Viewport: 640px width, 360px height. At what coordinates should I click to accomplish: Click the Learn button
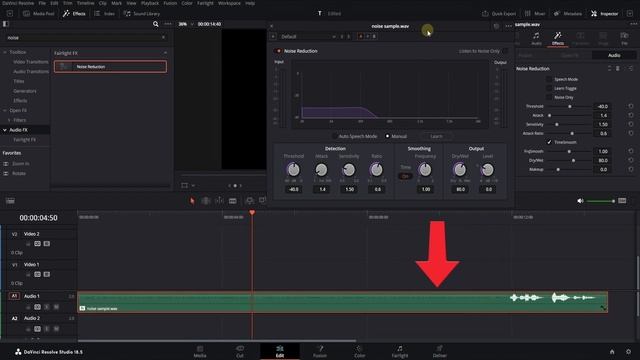[436, 136]
